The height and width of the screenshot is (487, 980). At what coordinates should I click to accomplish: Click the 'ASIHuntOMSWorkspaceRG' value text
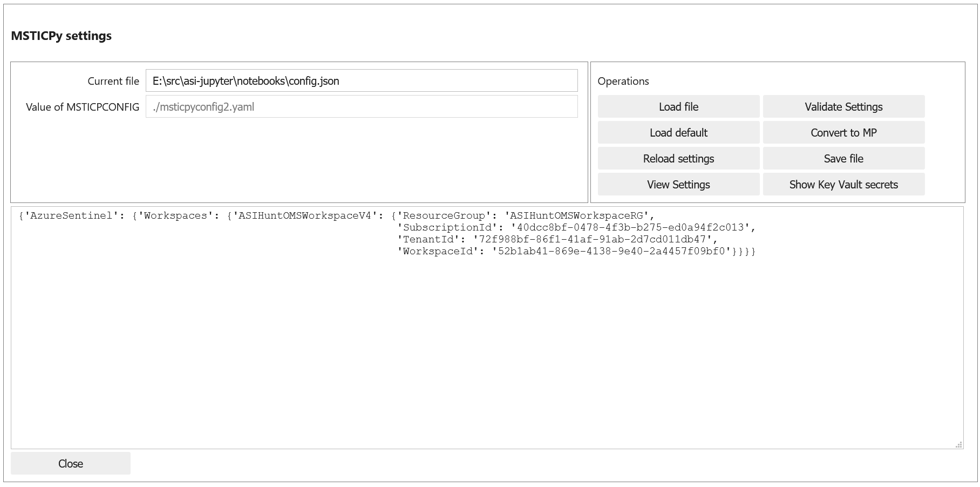pyautogui.click(x=577, y=215)
